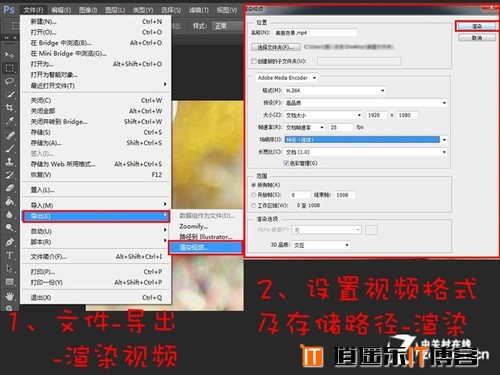Select the Horizontal Type tool
The image size is (500, 375).
[x=9, y=255]
